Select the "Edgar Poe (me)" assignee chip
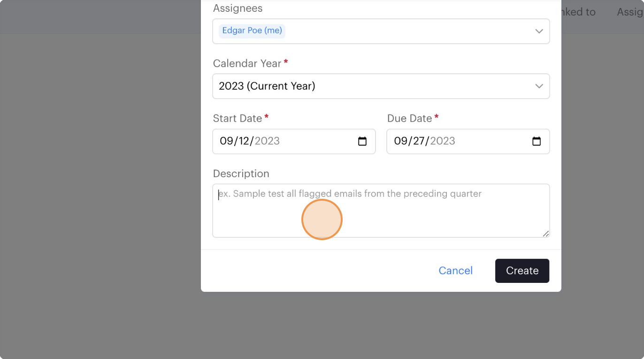The image size is (644, 359). coord(252,31)
